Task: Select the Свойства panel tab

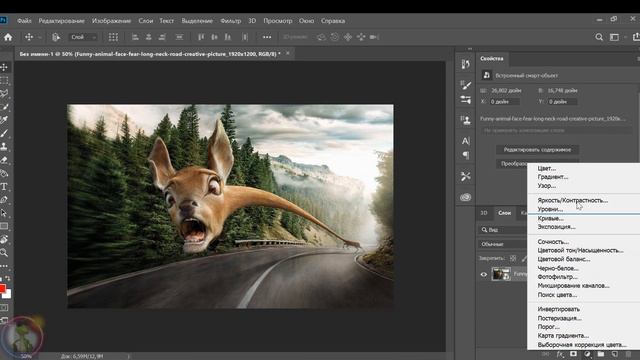Action: (492, 58)
